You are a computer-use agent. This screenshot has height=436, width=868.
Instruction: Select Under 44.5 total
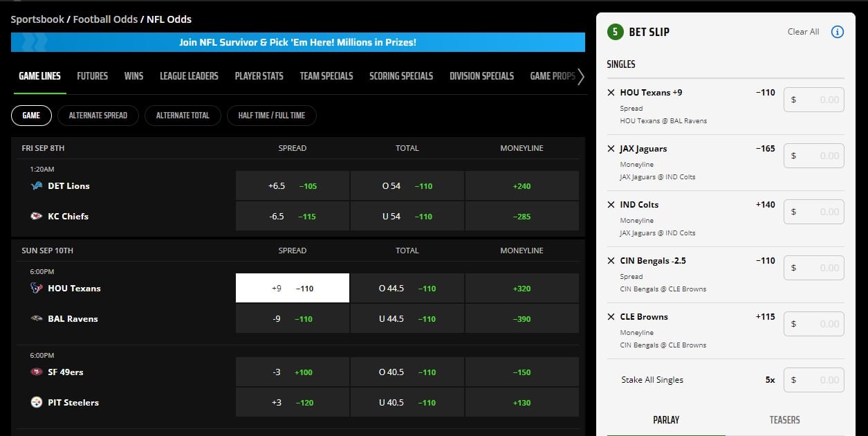click(407, 318)
